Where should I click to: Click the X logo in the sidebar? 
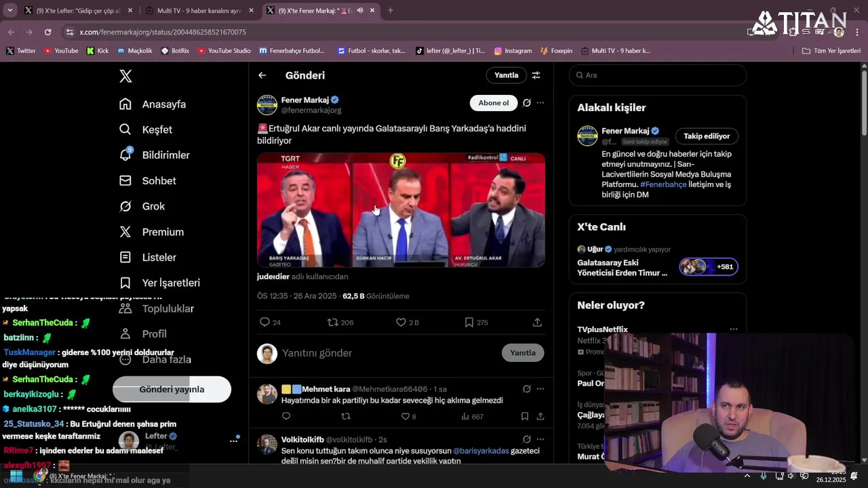(125, 76)
